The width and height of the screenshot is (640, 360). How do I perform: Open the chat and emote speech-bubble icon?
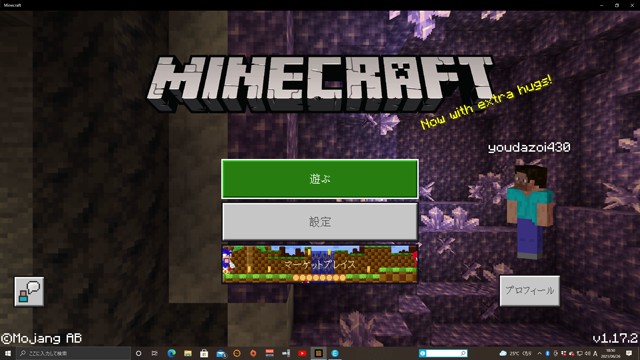pos(29,291)
